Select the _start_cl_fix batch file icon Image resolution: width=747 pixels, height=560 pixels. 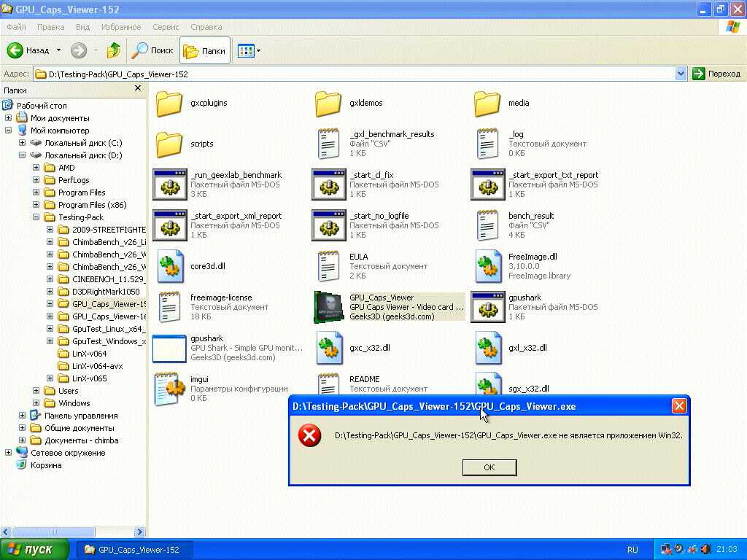pos(329,184)
